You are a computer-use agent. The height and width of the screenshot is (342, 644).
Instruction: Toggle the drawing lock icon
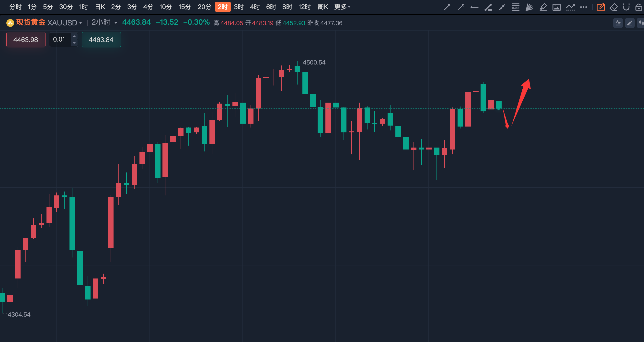pos(639,7)
